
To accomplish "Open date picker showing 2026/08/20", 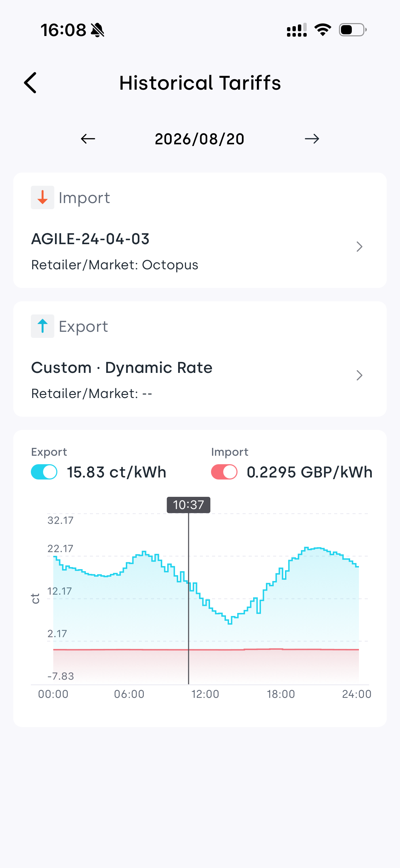I will [x=199, y=139].
